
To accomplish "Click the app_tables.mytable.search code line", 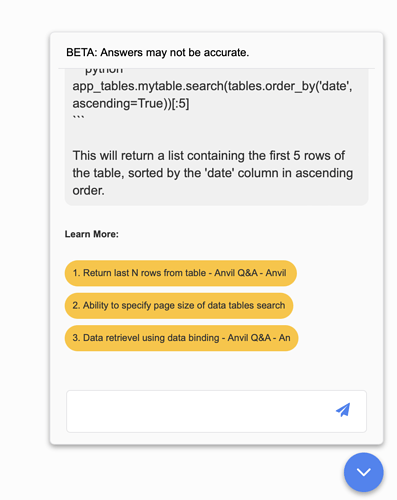I will point(212,86).
